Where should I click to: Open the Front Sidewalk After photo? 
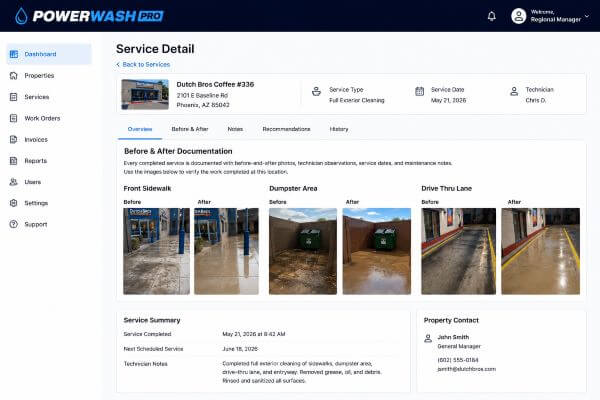coord(227,251)
